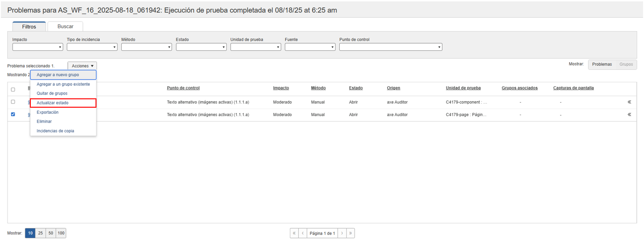This screenshot has height=241, width=644.
Task: Go to first page of results
Action: (x=294, y=233)
